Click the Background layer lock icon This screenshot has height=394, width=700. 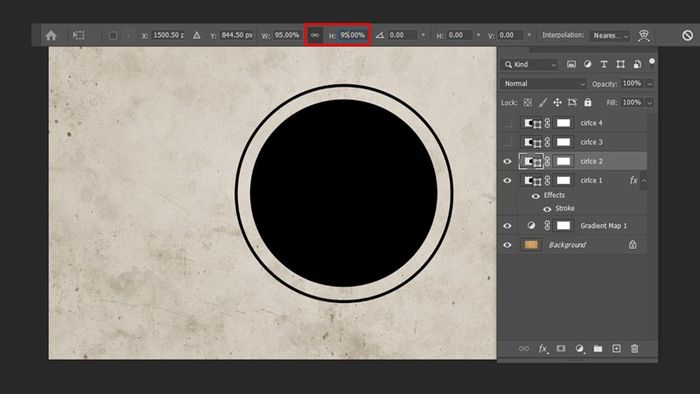[x=633, y=245]
